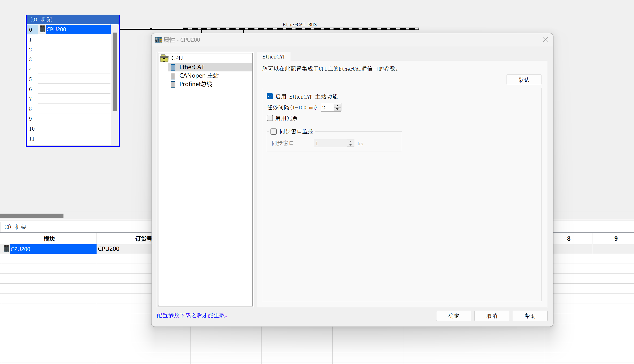Select CANopen 主站 in the property tree

(x=199, y=75)
